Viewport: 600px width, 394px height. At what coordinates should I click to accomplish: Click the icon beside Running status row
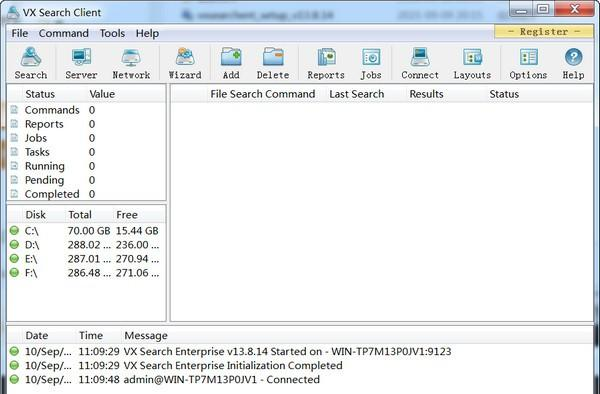pyautogui.click(x=14, y=166)
